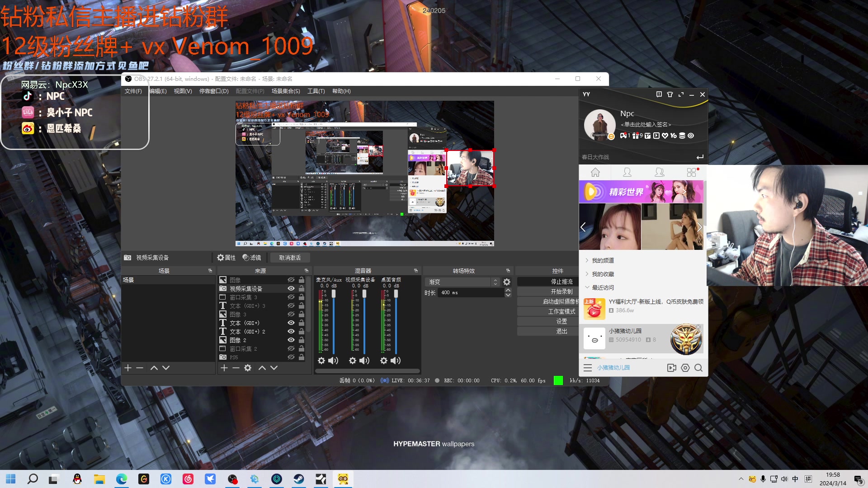The width and height of the screenshot is (868, 488).
Task: Mute the 视频采集设备 mixer speaker icon
Action: pyautogui.click(x=364, y=361)
